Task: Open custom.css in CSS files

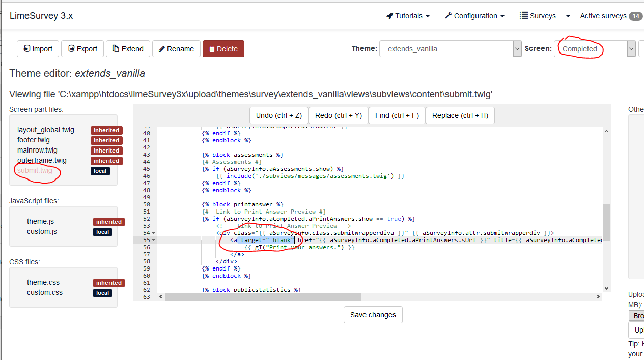Action: point(45,292)
